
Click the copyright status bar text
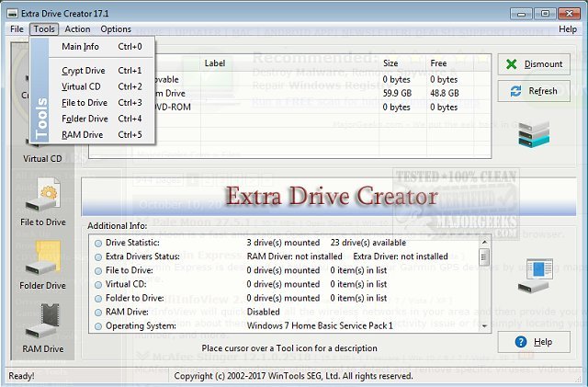[293, 376]
